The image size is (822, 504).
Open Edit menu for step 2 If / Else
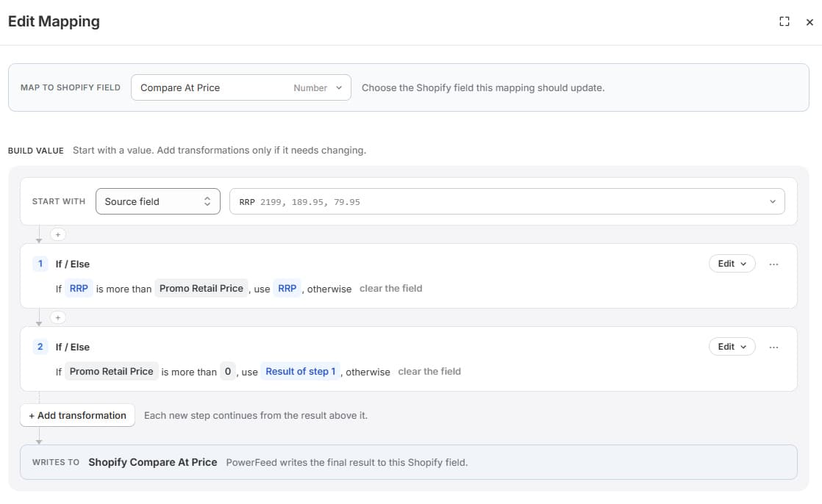(x=732, y=346)
